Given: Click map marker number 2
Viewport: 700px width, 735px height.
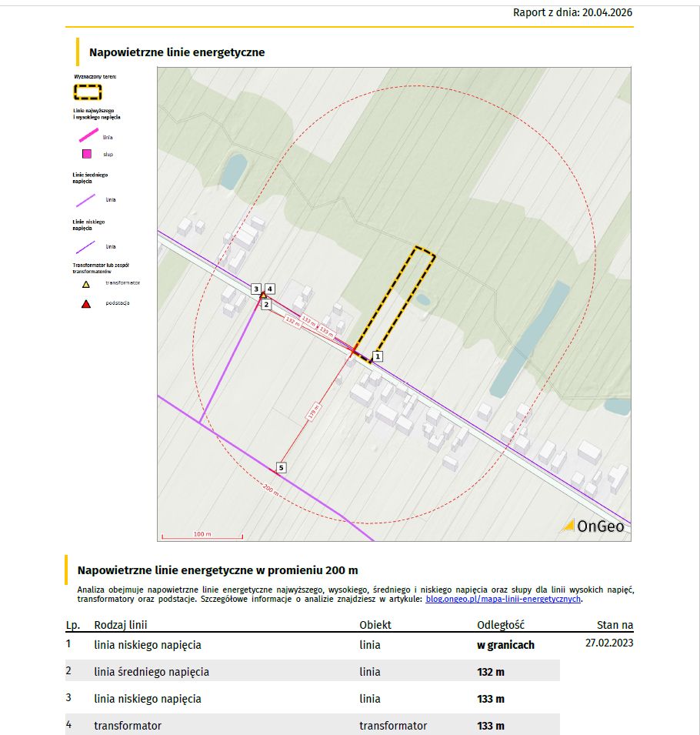Looking at the screenshot, I should click(x=266, y=305).
